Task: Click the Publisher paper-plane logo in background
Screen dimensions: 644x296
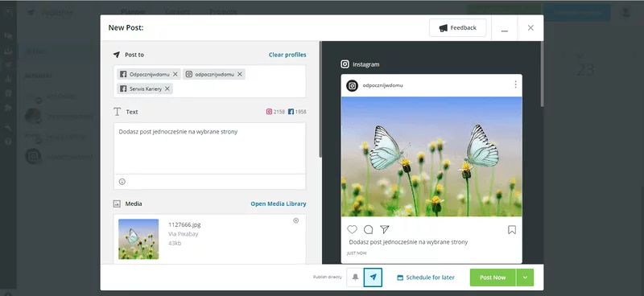Action: [31, 13]
